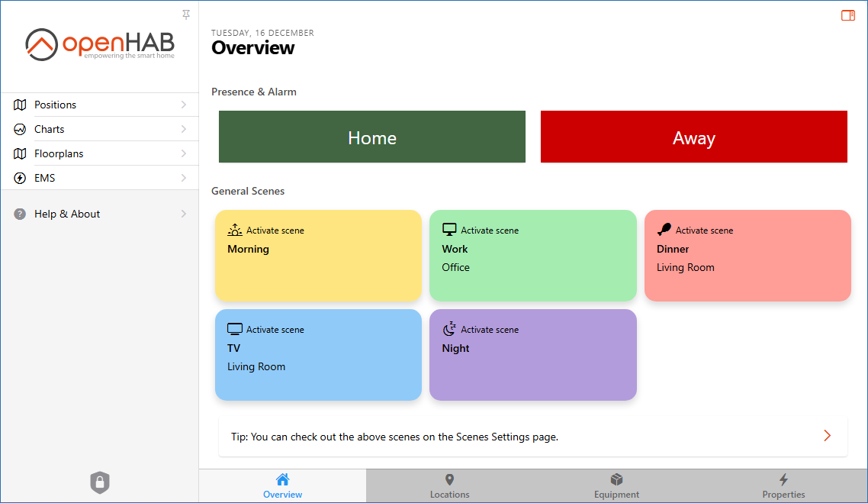Click the sun icon on the Morning scene
This screenshot has width=868, height=503.
point(235,229)
